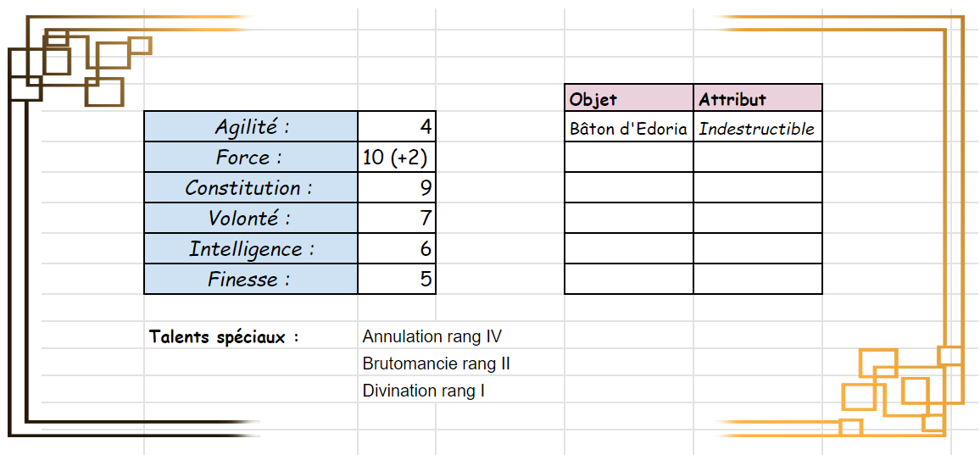Click the Volonté value cell containing 7

(x=397, y=219)
